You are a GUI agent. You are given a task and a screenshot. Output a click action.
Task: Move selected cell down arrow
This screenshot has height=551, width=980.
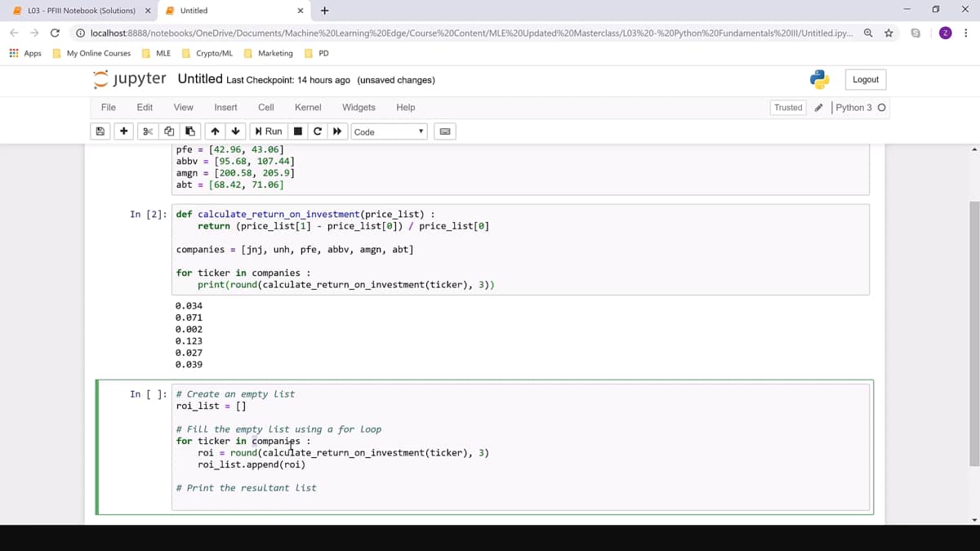[x=235, y=131]
